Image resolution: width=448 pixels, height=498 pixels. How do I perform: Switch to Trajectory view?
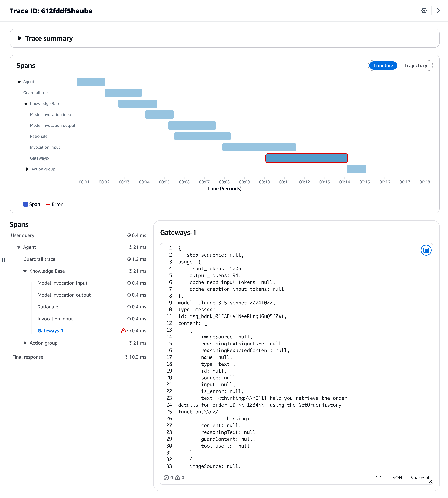coord(416,65)
